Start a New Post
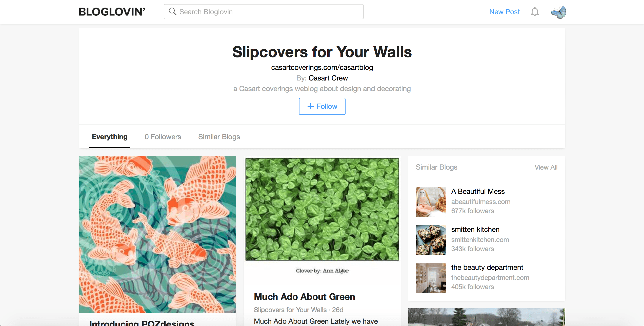644x326 pixels. pos(504,12)
